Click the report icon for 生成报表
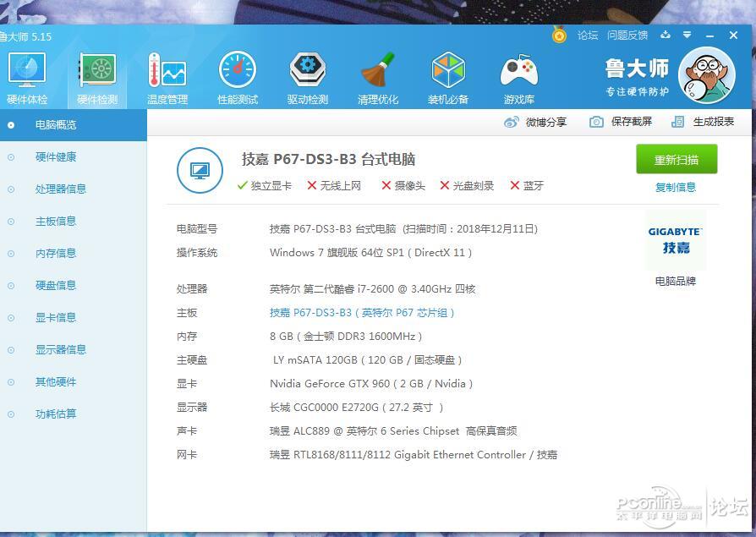 point(677,122)
